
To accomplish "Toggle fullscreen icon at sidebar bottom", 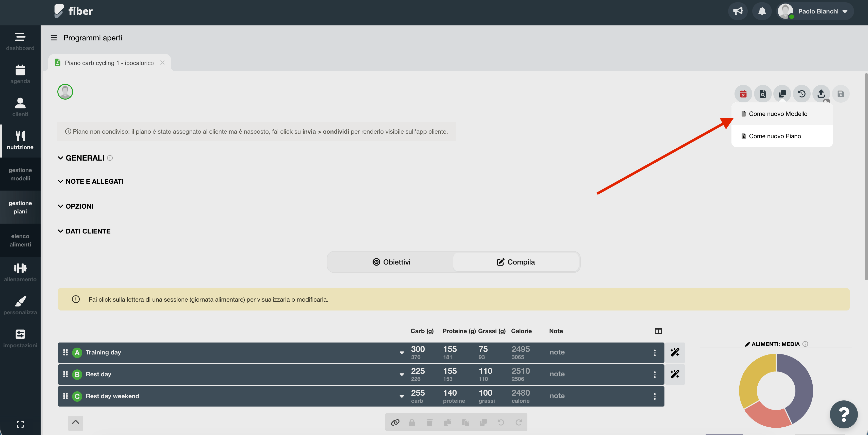I will 20,424.
